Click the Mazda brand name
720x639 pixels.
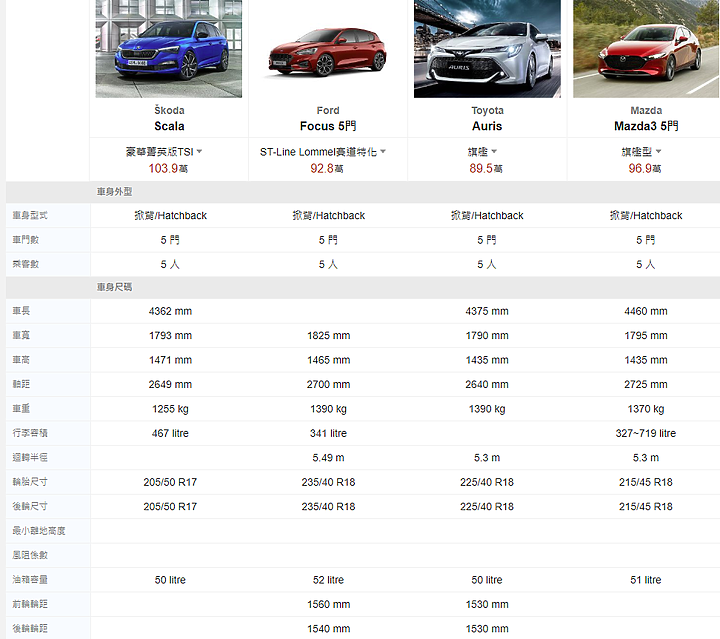click(x=646, y=111)
